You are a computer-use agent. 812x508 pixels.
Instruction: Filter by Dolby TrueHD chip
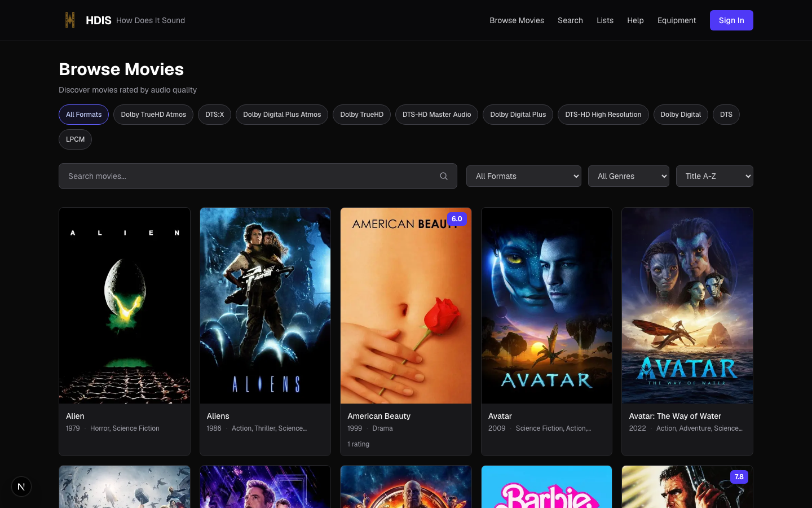click(x=361, y=115)
